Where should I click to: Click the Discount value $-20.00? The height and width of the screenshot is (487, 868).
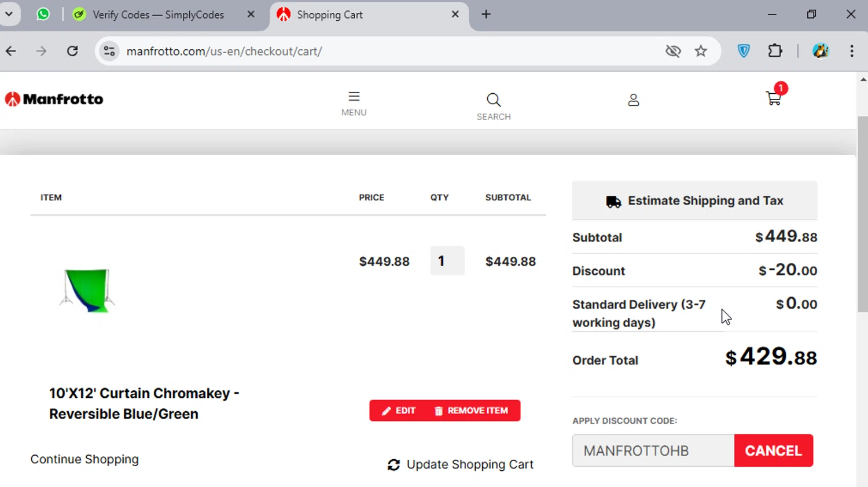[788, 270]
